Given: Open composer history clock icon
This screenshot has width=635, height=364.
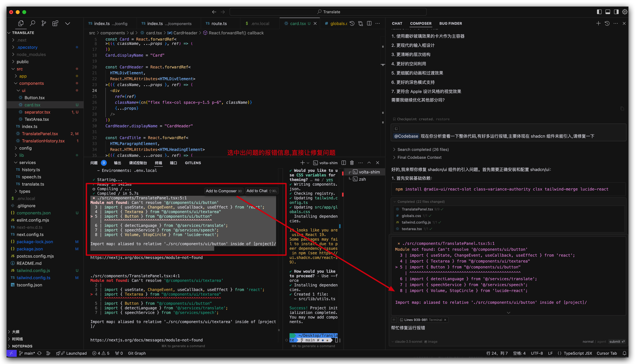Looking at the screenshot, I should [607, 23].
